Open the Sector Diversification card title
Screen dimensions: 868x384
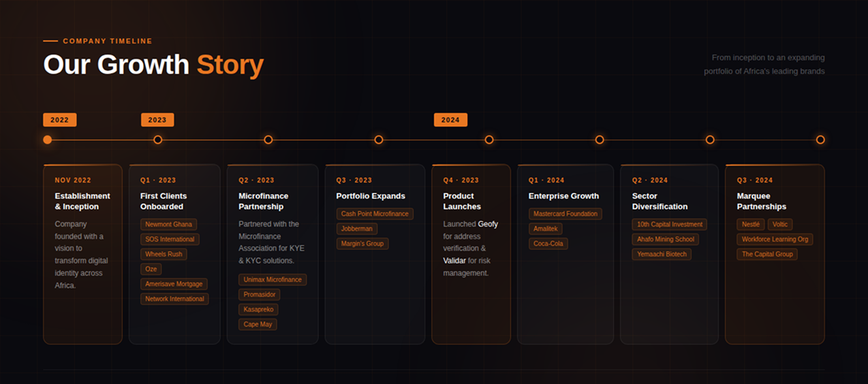pyautogui.click(x=660, y=201)
